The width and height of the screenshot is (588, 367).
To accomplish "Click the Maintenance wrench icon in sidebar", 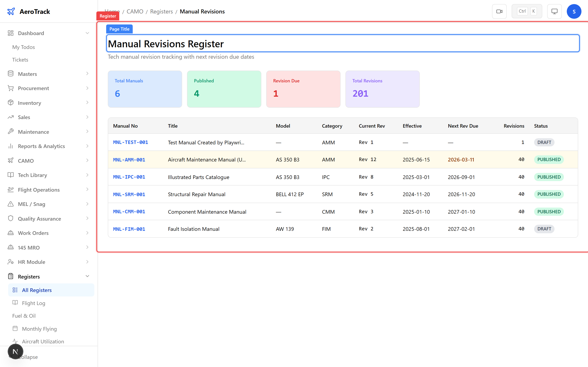I will point(11,132).
